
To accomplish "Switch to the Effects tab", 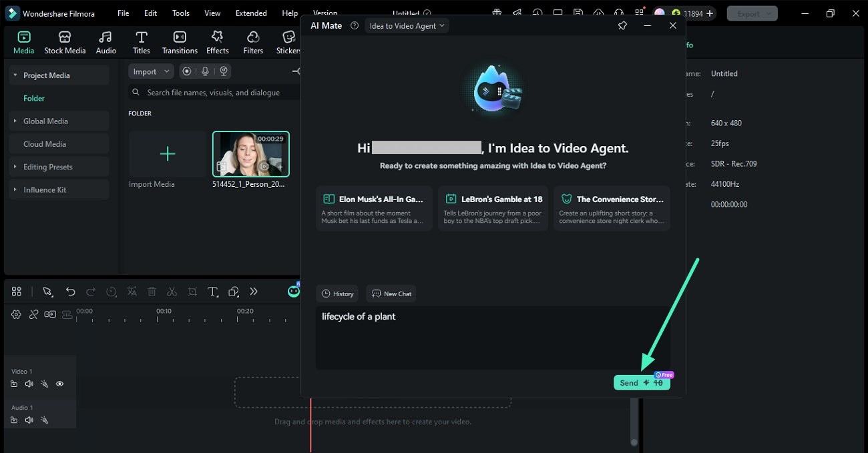I will click(x=217, y=43).
